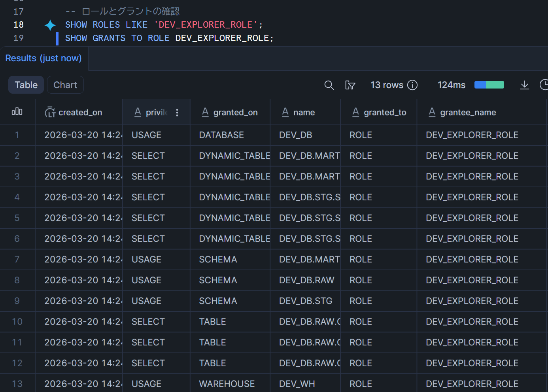Download results using the download icon

(524, 85)
